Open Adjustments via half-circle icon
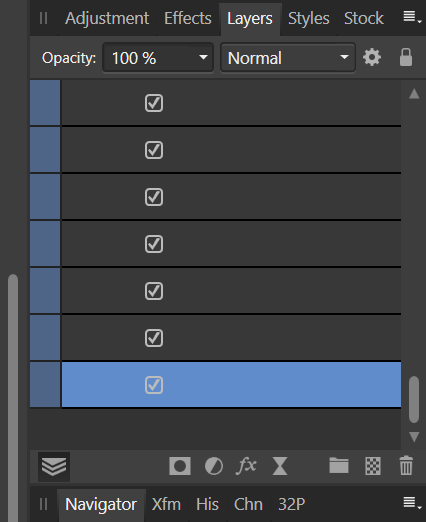The height and width of the screenshot is (522, 426). click(x=214, y=466)
